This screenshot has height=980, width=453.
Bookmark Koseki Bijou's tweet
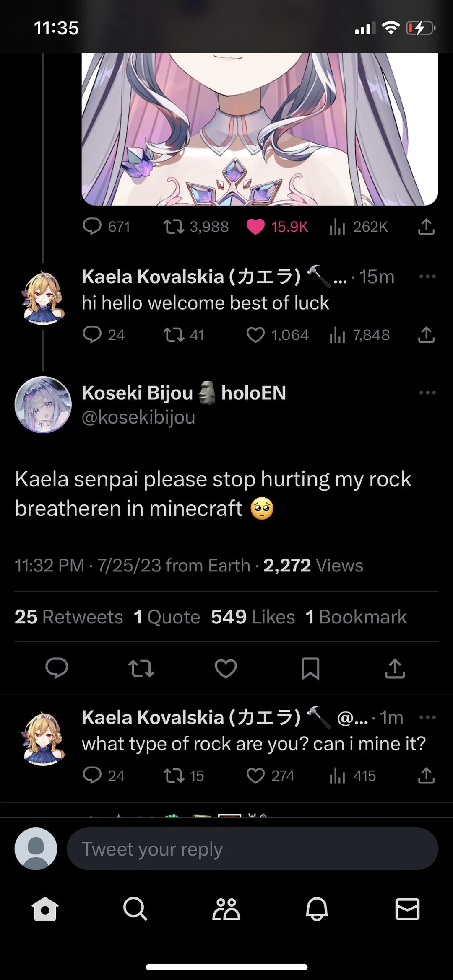tap(310, 669)
